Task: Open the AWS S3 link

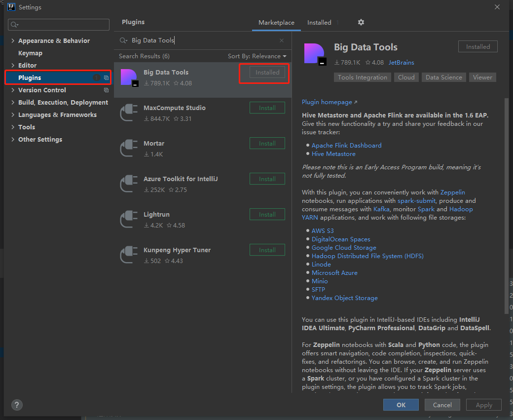Action: click(323, 231)
